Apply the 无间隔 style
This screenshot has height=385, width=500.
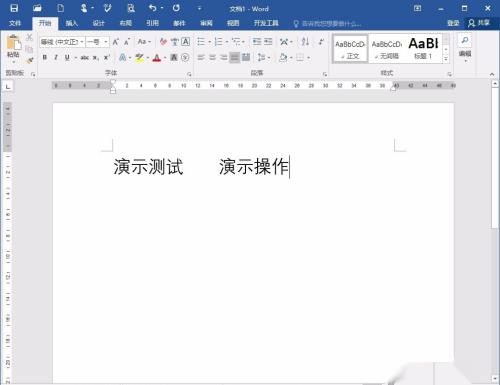click(387, 49)
